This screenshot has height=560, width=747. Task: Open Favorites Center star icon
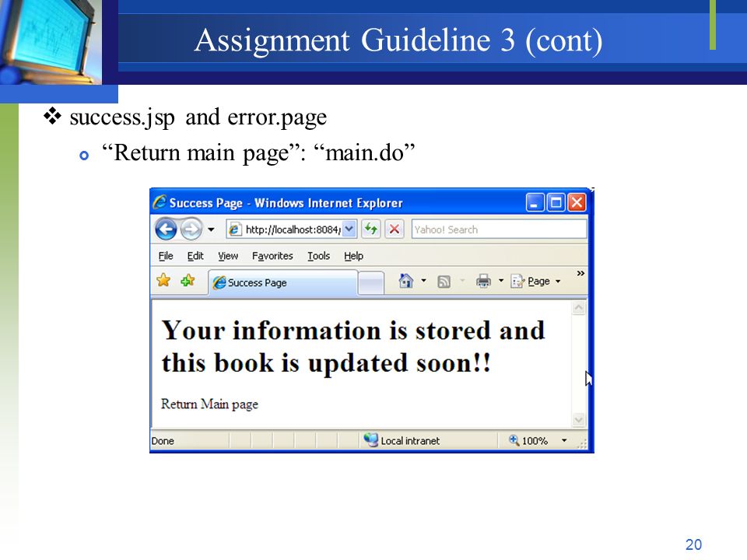pyautogui.click(x=163, y=281)
